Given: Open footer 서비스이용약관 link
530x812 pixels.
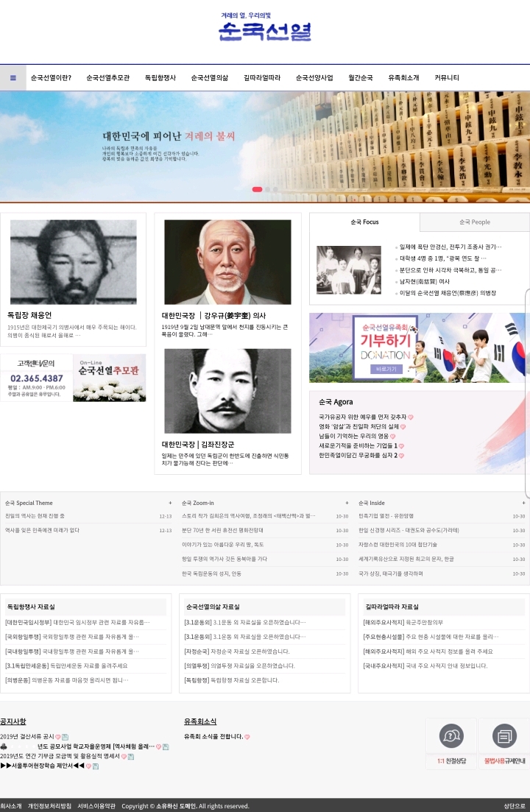Looking at the screenshot, I should 96,806.
